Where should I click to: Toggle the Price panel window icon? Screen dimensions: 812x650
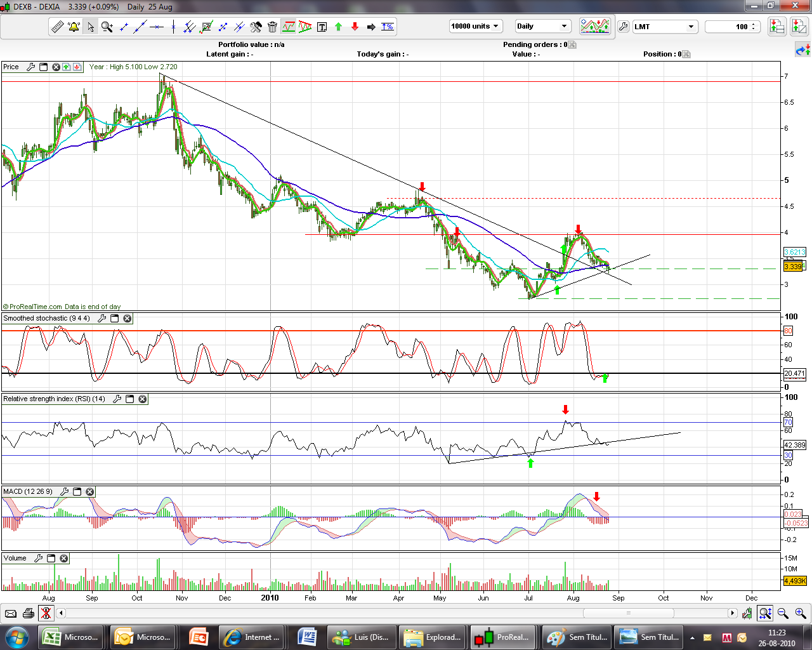(x=44, y=67)
